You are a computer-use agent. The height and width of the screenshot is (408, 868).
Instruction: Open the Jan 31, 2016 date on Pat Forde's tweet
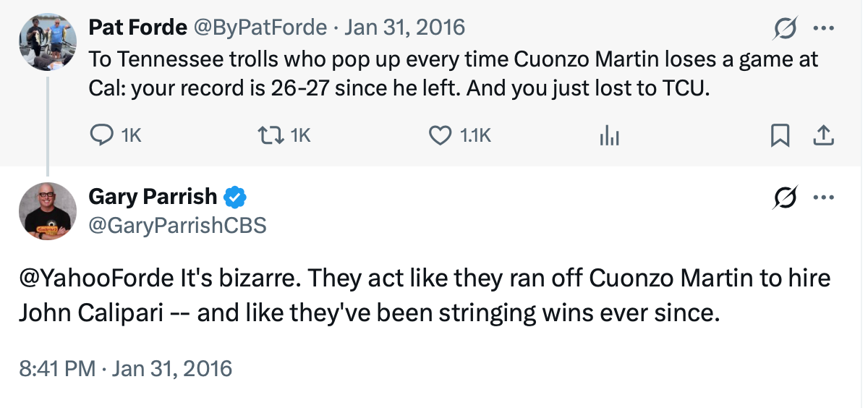point(405,27)
